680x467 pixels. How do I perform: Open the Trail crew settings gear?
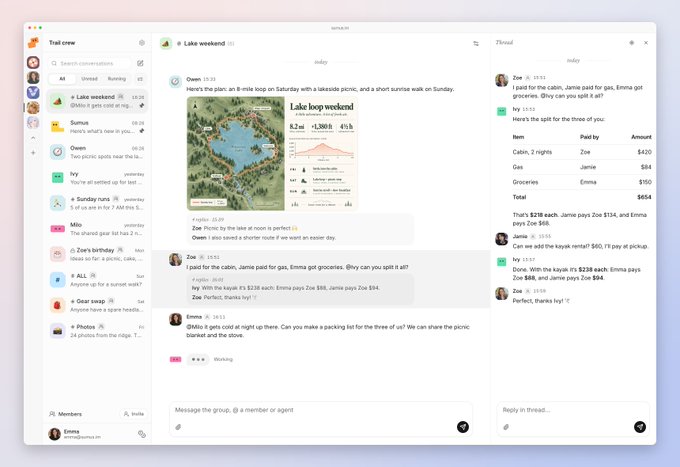coord(142,43)
